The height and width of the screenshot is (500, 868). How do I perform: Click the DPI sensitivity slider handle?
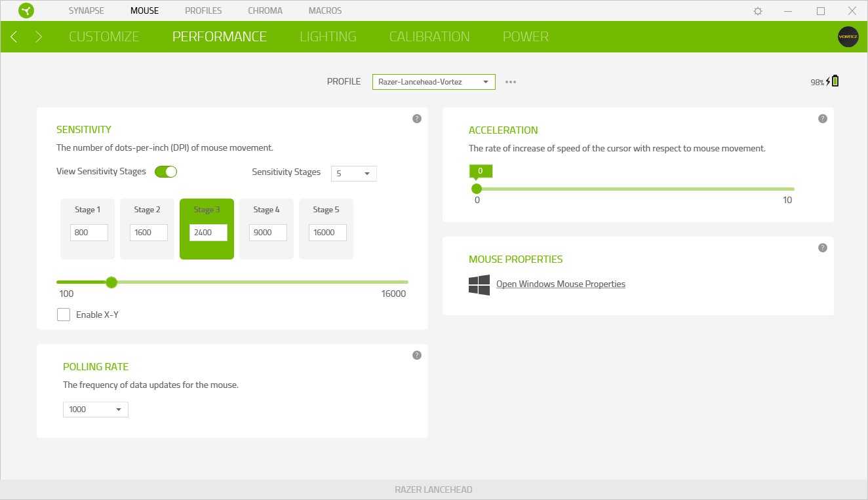tap(111, 282)
